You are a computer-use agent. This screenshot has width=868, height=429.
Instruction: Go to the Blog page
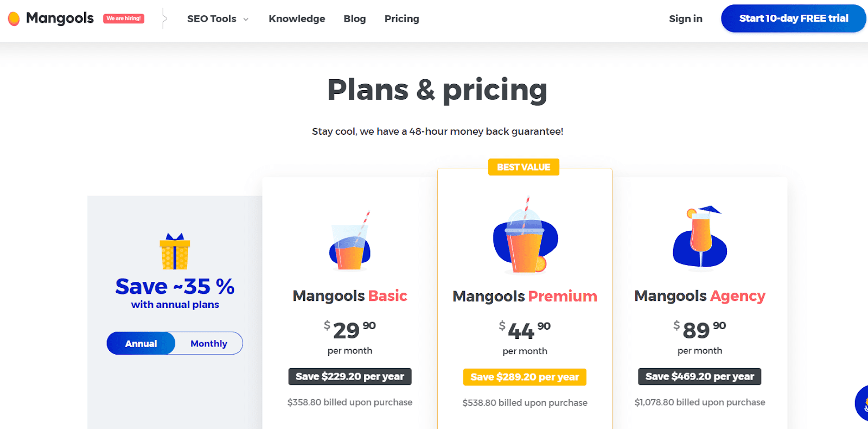355,18
